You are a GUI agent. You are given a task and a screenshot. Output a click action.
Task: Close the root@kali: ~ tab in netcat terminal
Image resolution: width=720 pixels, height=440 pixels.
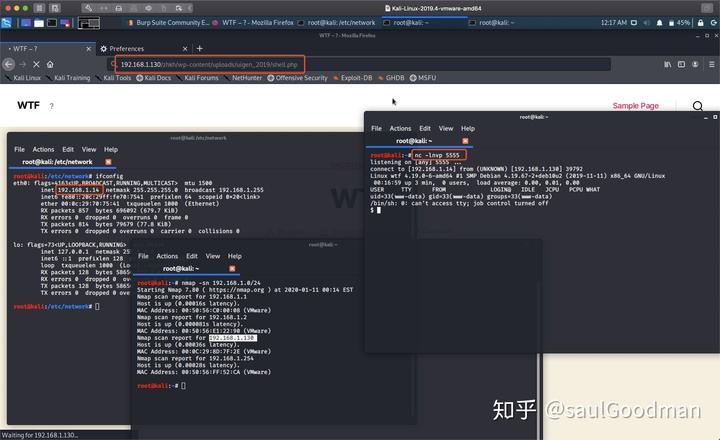pos(465,141)
